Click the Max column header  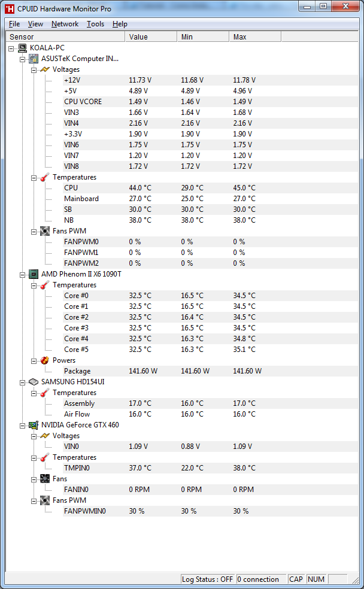click(256, 37)
